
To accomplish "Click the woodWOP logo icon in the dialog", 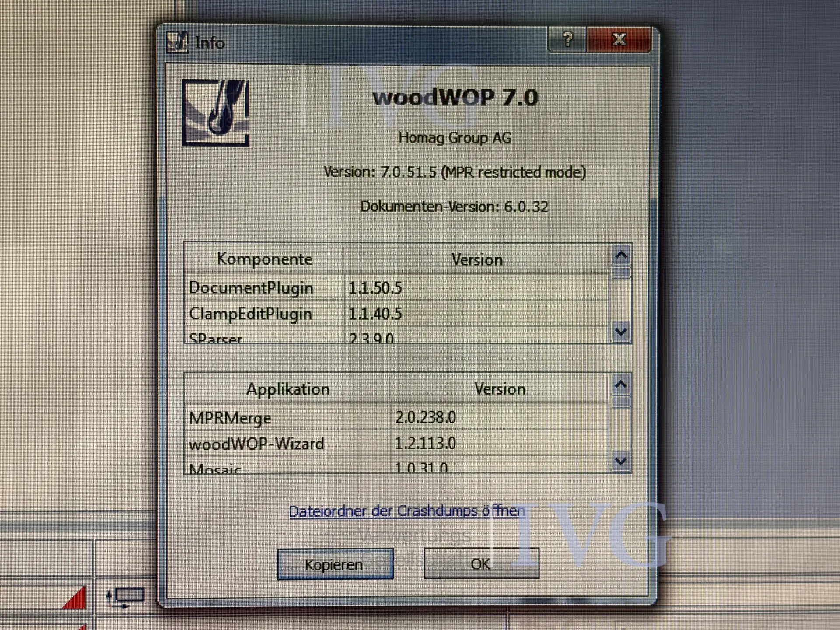I will (216, 113).
